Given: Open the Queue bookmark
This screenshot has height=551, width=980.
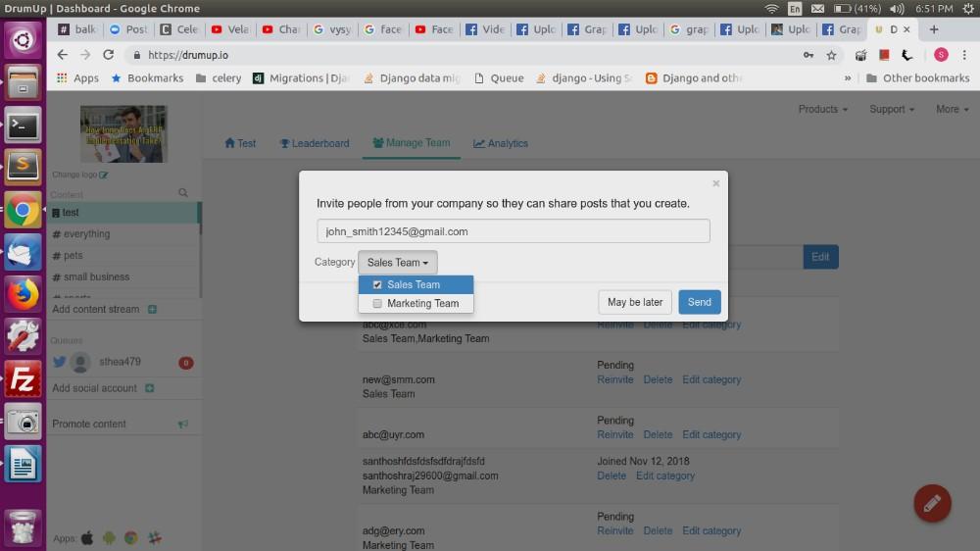Looking at the screenshot, I should [499, 78].
